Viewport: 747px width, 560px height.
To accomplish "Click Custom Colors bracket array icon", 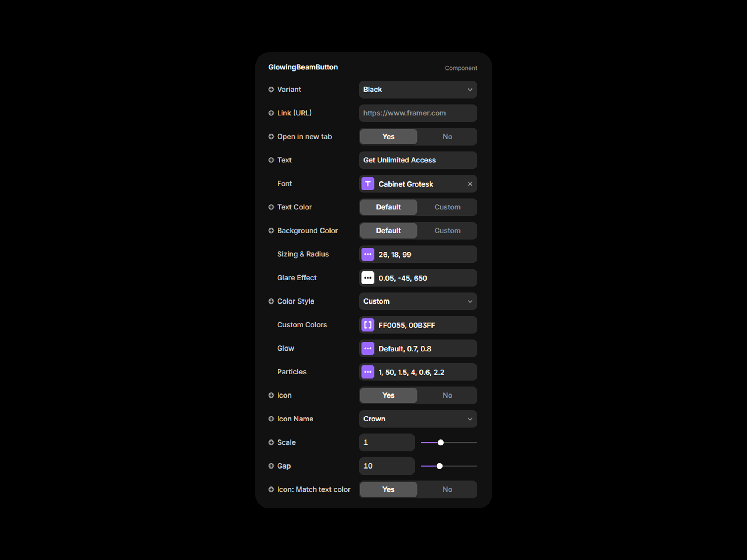I will click(x=368, y=325).
